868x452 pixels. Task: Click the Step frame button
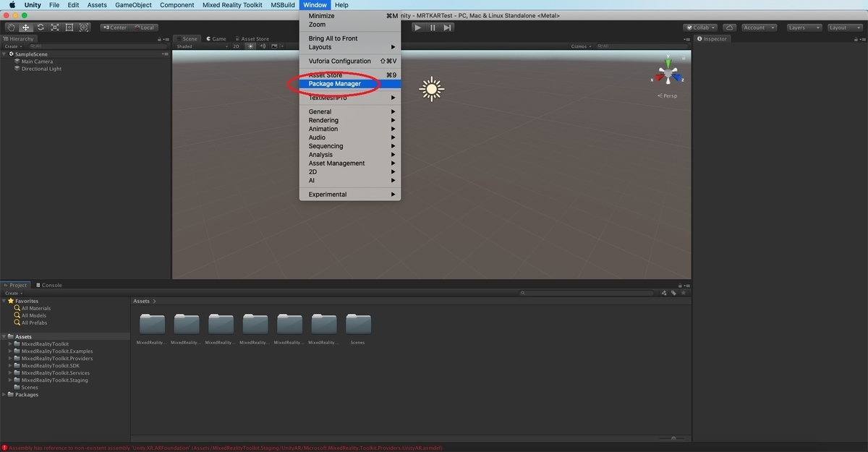(x=448, y=27)
